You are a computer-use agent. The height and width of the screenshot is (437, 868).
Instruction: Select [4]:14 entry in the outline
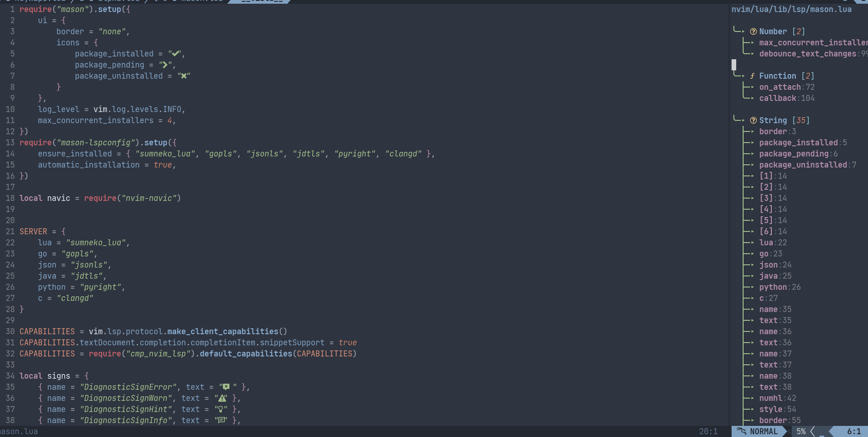773,209
